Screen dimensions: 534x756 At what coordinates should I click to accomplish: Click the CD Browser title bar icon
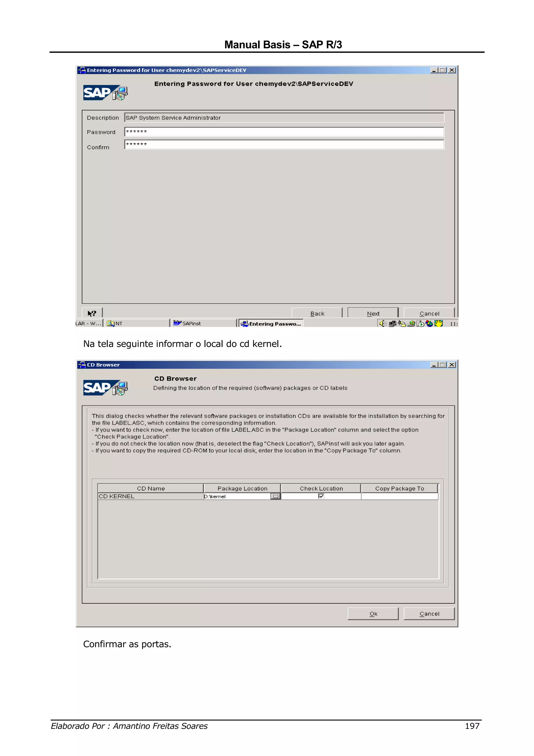click(82, 365)
